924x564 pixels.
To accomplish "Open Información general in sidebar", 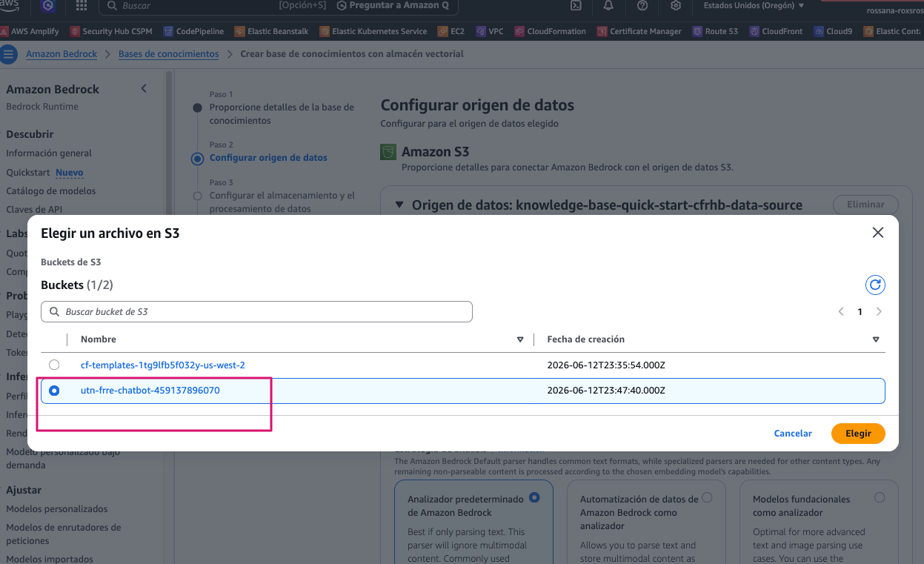I will [x=49, y=153].
